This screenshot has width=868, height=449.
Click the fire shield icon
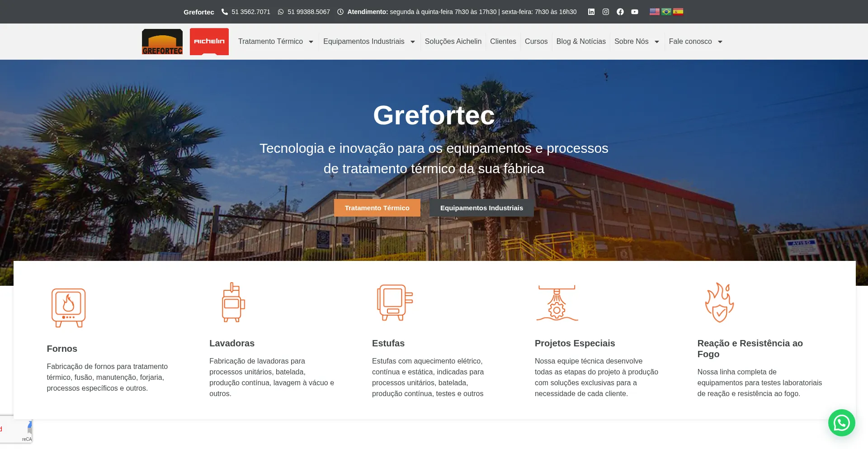click(x=720, y=302)
